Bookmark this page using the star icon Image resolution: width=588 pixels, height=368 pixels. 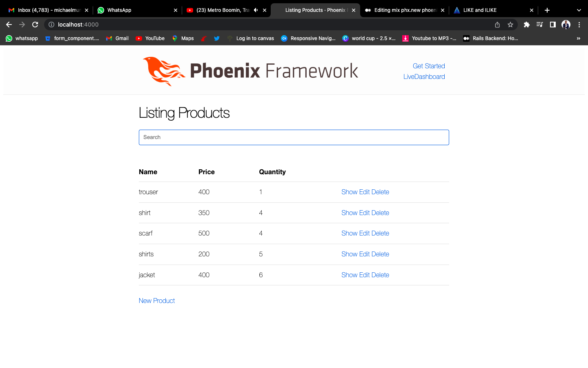pos(510,25)
